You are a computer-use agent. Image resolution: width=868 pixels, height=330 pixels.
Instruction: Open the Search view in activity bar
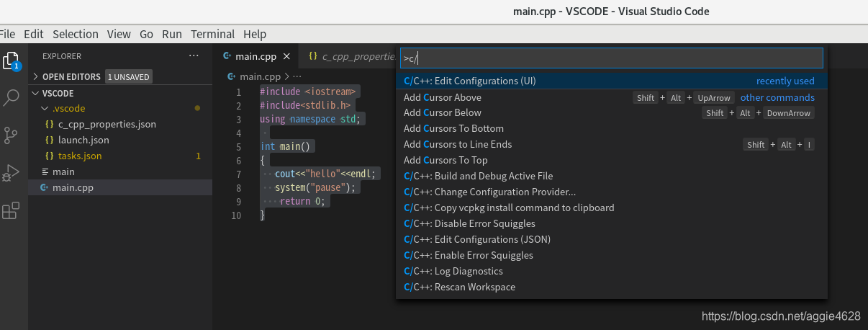(12, 97)
